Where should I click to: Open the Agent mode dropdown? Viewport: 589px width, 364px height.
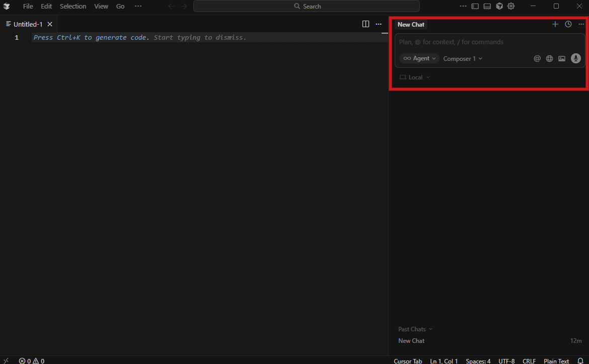pyautogui.click(x=419, y=58)
